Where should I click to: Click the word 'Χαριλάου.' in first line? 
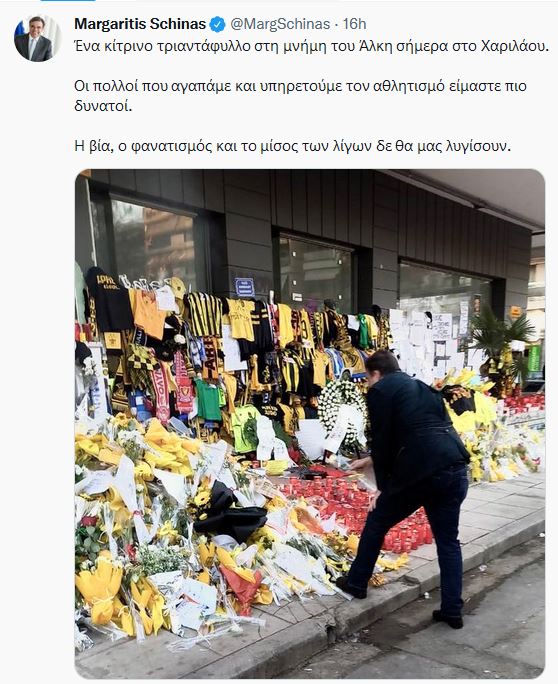[514, 47]
